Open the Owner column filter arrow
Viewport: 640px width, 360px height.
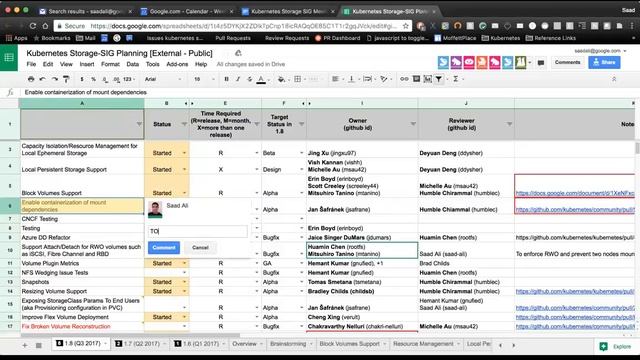coord(413,124)
